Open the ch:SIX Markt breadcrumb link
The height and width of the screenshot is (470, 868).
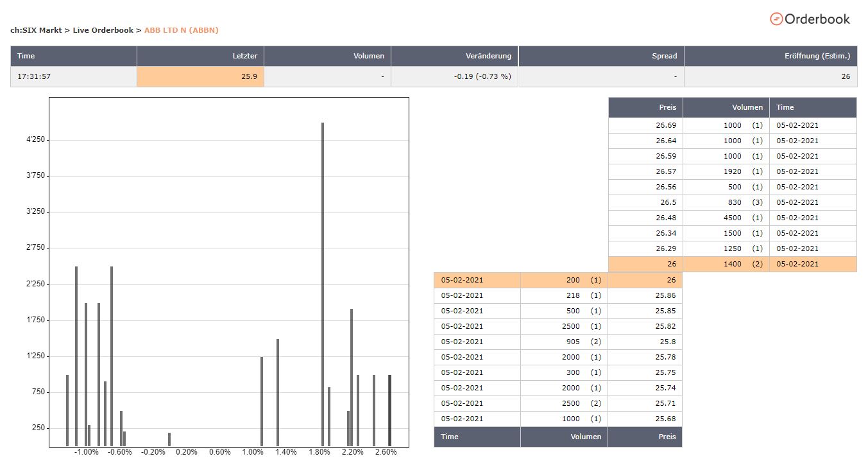[x=35, y=30]
